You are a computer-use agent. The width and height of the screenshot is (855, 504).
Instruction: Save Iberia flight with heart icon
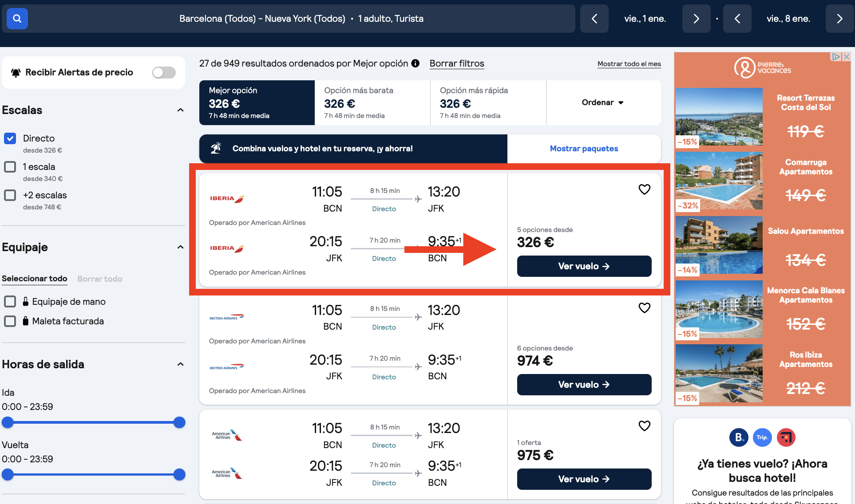[x=644, y=189]
